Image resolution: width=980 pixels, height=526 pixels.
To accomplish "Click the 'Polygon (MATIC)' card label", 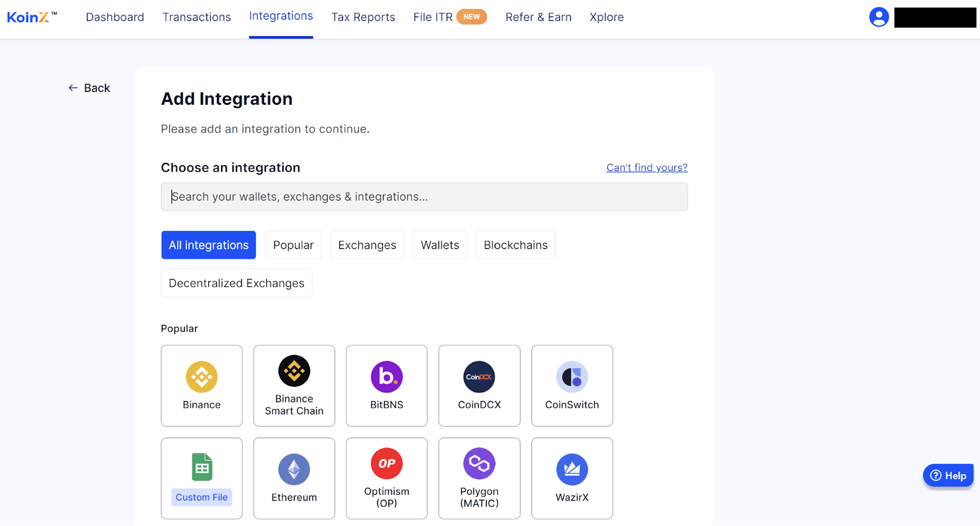I will click(479, 497).
